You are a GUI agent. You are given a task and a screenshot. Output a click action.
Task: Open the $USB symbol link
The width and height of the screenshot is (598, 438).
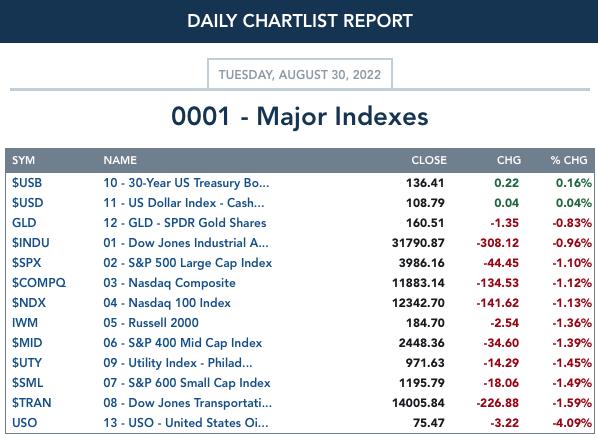[27, 183]
